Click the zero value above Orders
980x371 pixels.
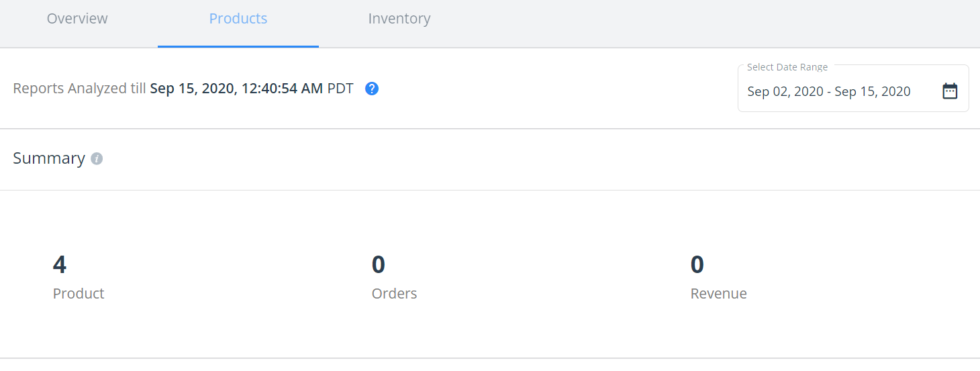[x=379, y=264]
